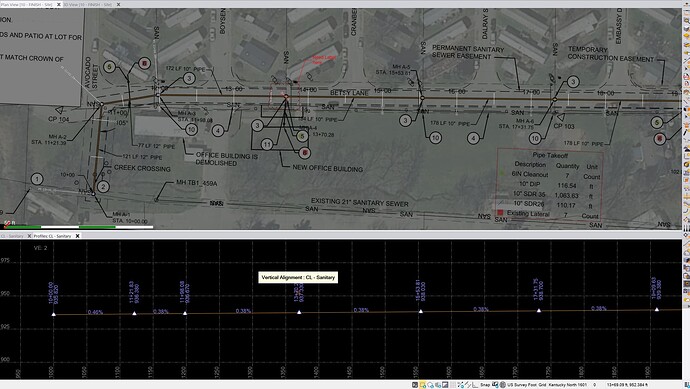The width and height of the screenshot is (690, 389).
Task: Click the dotted grid icon in status bar
Action: click(x=453, y=385)
